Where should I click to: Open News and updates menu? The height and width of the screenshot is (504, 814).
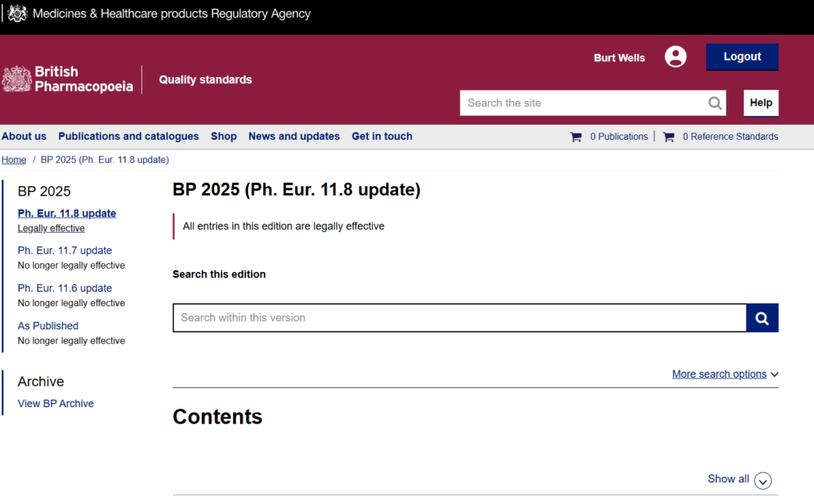pyautogui.click(x=293, y=137)
